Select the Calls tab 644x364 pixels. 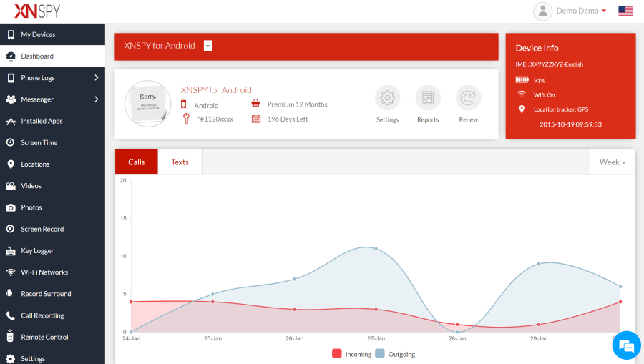pyautogui.click(x=137, y=162)
